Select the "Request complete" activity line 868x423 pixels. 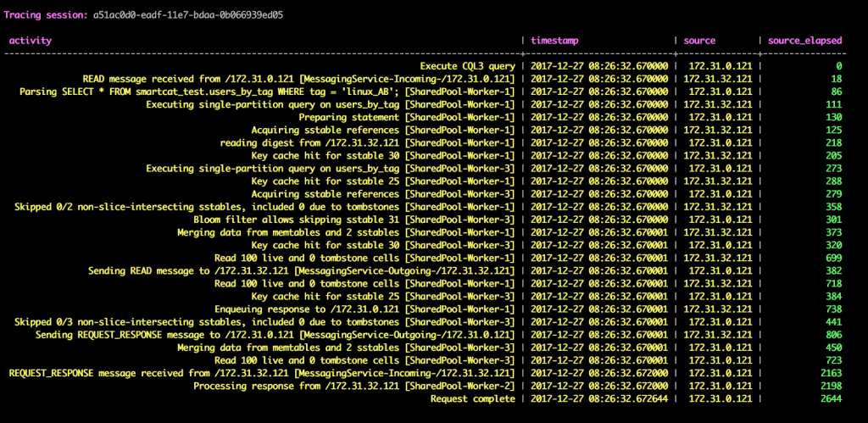(472, 398)
